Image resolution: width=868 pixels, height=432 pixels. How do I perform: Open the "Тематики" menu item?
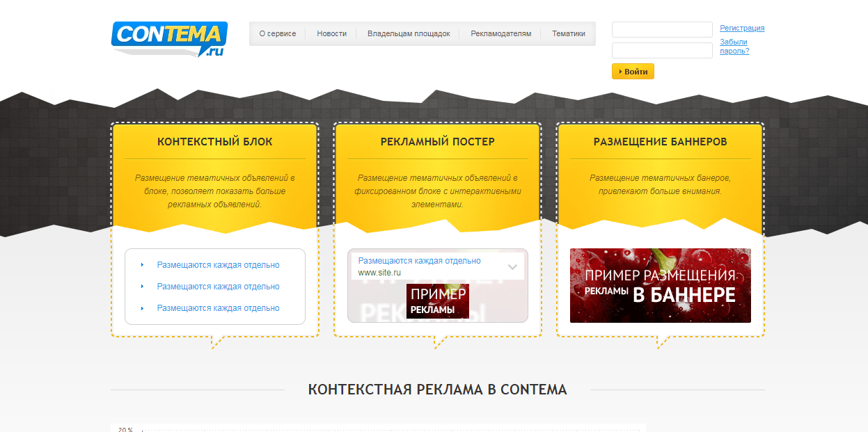pos(569,33)
